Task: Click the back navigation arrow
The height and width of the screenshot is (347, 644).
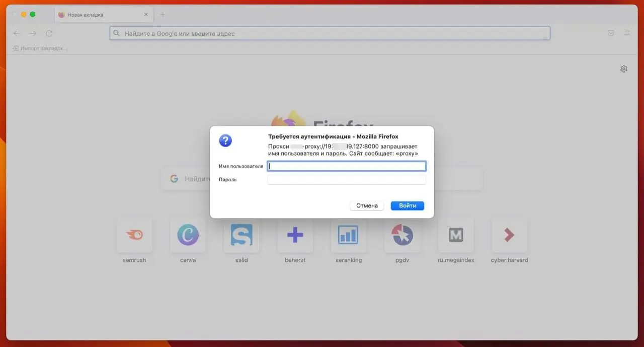Action: (17, 33)
